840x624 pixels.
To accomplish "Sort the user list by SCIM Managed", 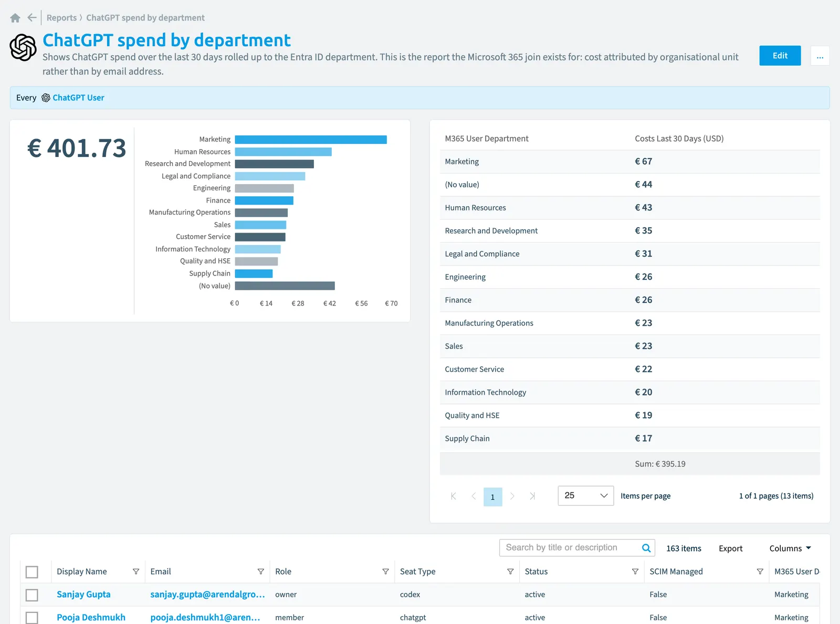I will pos(676,572).
